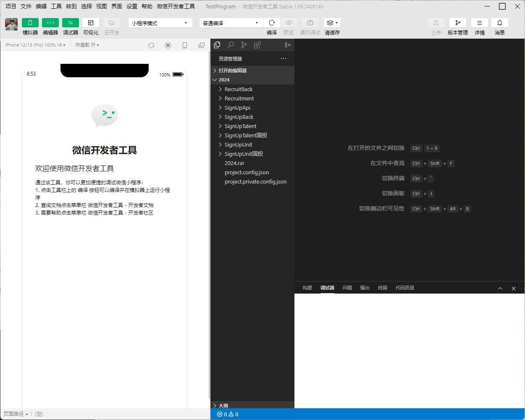The height and width of the screenshot is (420, 525).
Task: Open the 微信开发者工具 menu
Action: [176, 6]
